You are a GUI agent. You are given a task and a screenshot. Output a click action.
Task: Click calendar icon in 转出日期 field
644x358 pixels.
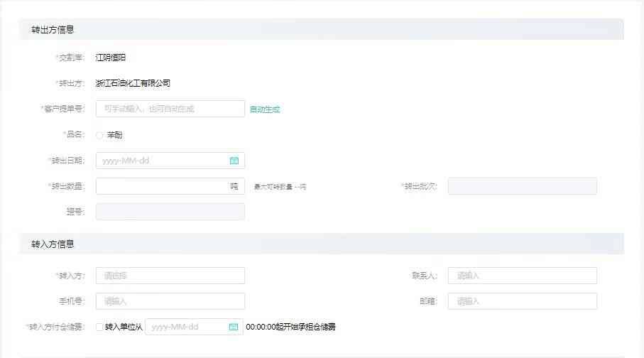[234, 161]
